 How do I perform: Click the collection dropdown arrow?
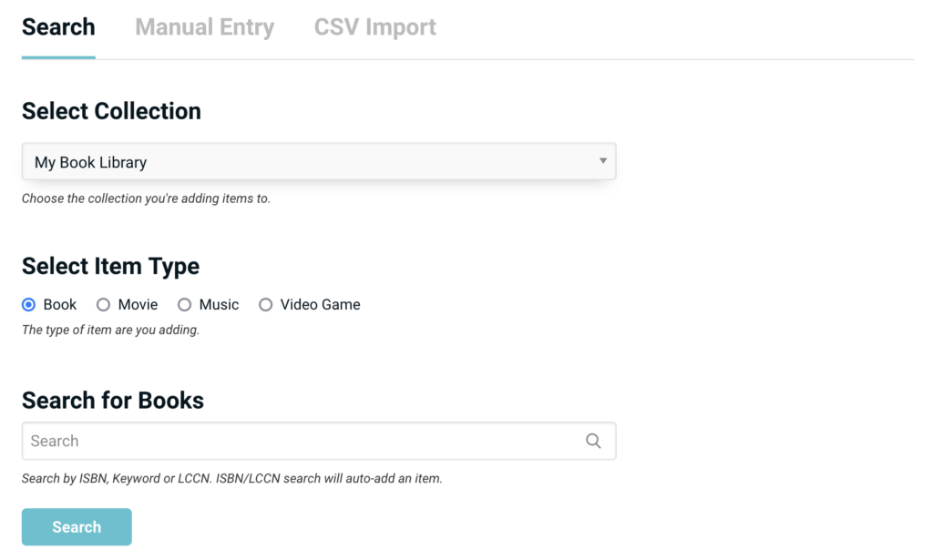point(602,160)
